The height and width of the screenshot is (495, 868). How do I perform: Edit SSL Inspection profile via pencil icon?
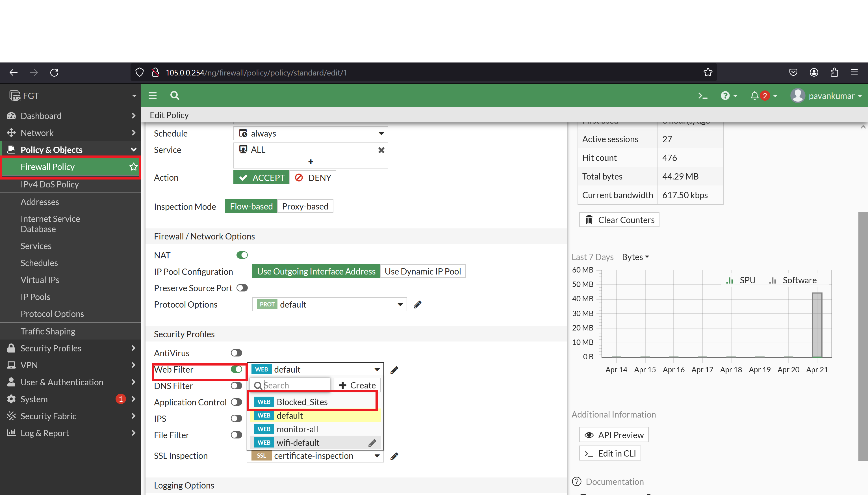394,456
